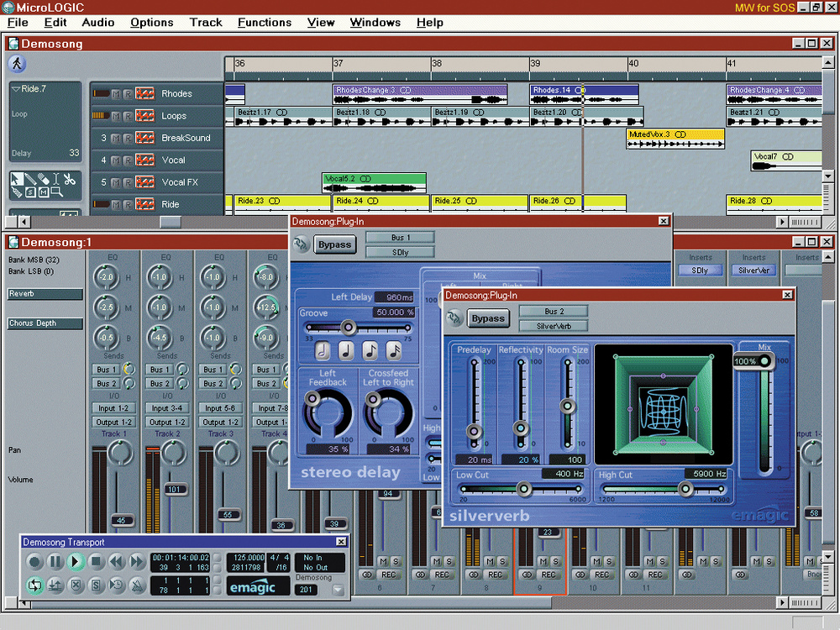
Task: Collapse the Ride.7 parameter box triangle
Action: (16, 88)
